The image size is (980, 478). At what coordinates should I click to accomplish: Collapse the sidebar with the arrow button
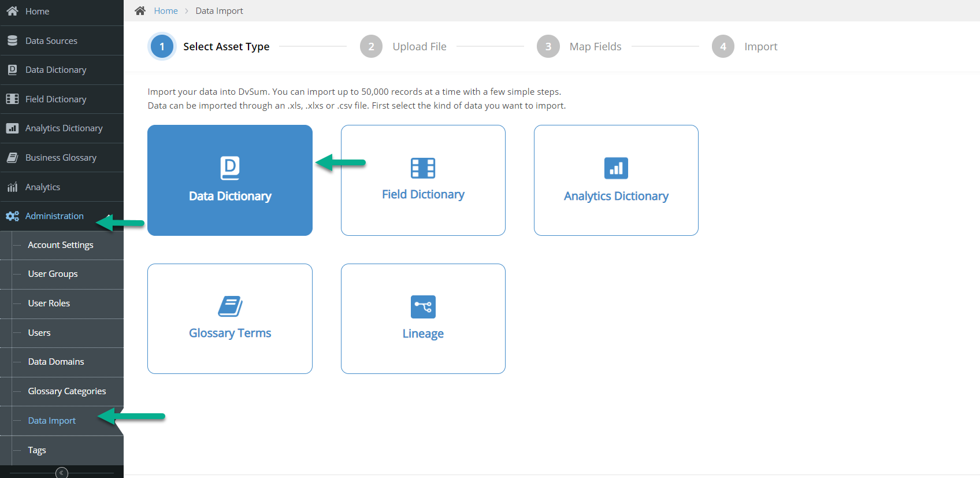tap(62, 473)
